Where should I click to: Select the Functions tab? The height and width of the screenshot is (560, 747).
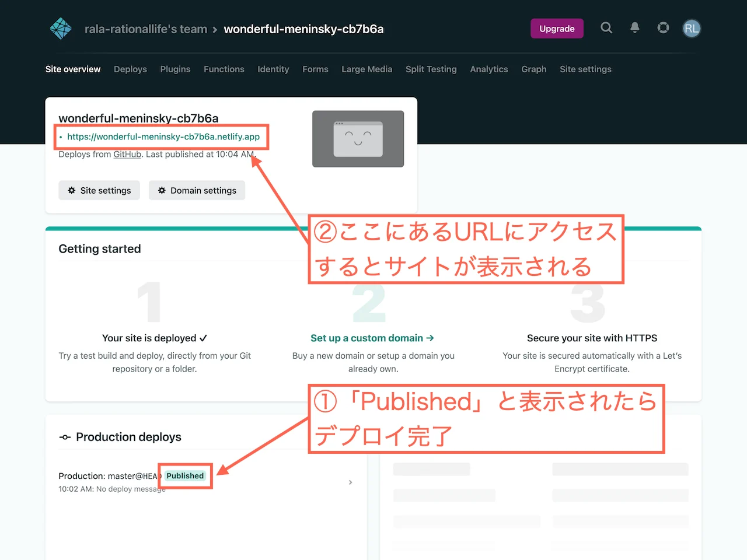coord(224,69)
